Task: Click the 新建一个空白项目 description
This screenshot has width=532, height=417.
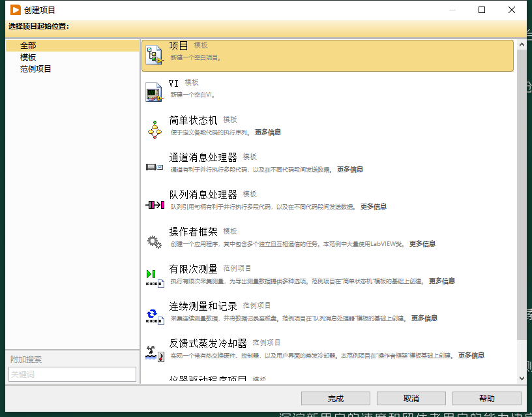Action: coord(196,57)
